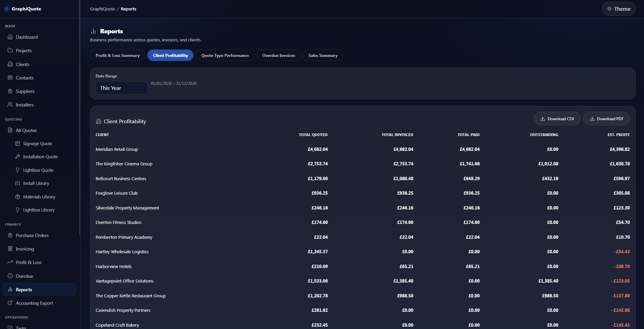Click Hartley Wholesale Logistics client name
This screenshot has width=644, height=329.
click(x=122, y=252)
